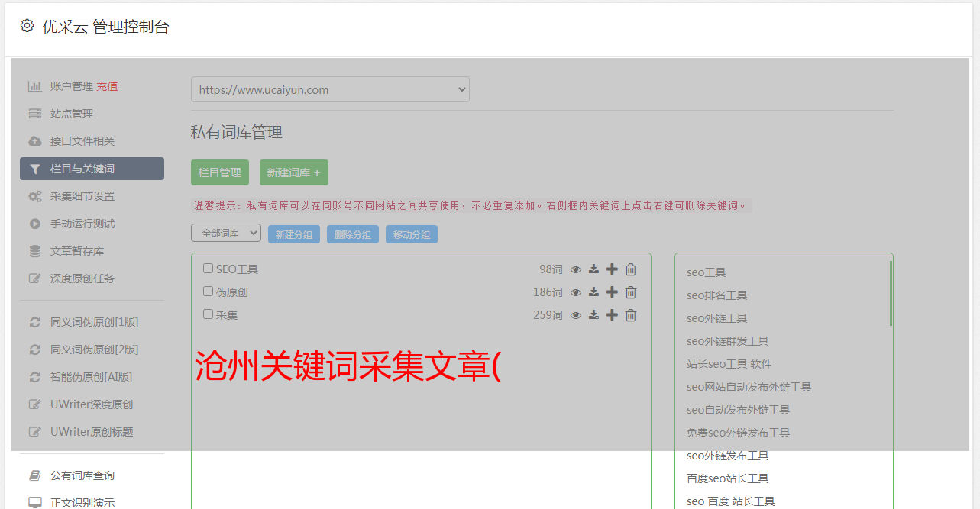
Task: Check the SEO工具 library checkbox
Action: tap(208, 269)
